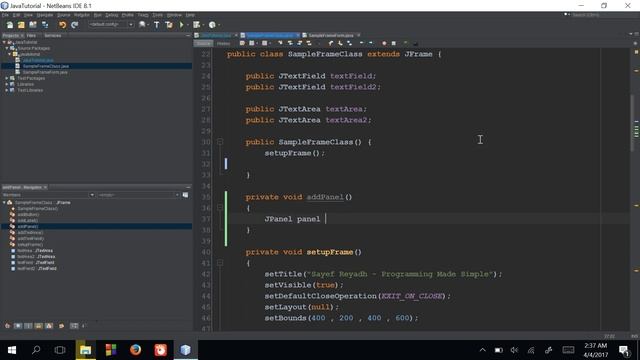Open File Explorer from taskbar
Screen dimensions: 640x360
(85, 350)
